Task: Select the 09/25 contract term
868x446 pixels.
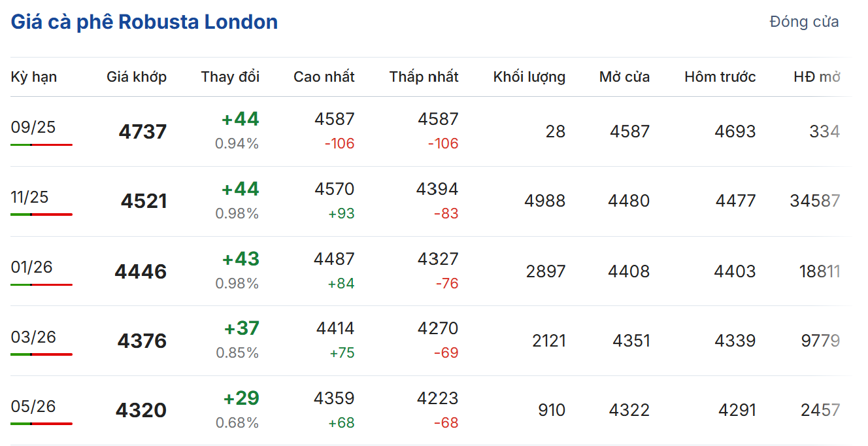Action: tap(33, 127)
